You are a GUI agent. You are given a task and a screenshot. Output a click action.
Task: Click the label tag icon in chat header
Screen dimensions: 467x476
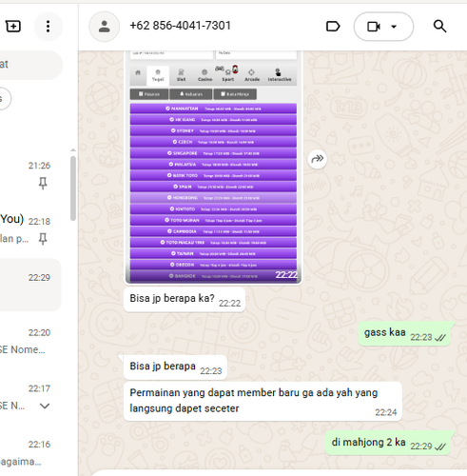[333, 27]
